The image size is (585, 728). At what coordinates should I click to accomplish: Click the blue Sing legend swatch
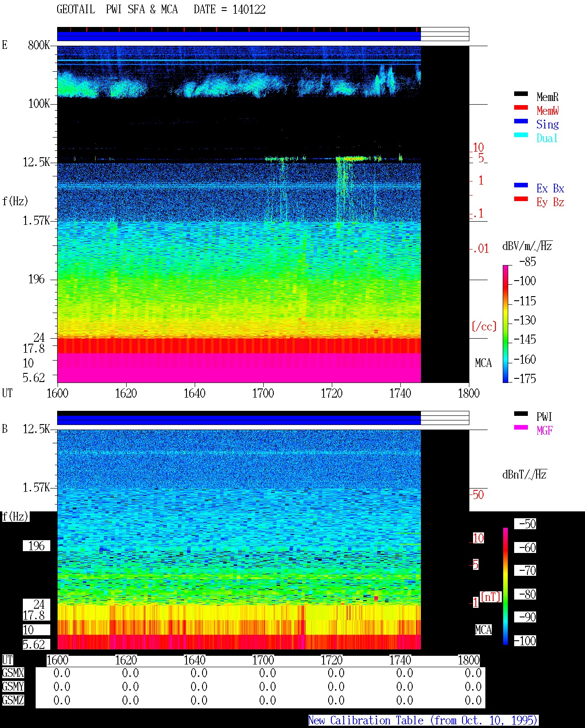521,122
